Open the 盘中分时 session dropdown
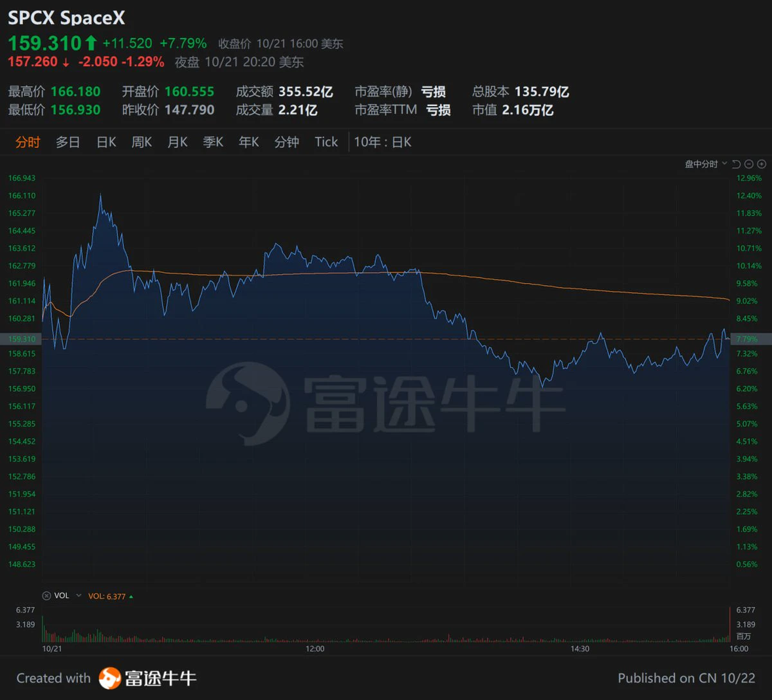The image size is (772, 700). pos(706,164)
